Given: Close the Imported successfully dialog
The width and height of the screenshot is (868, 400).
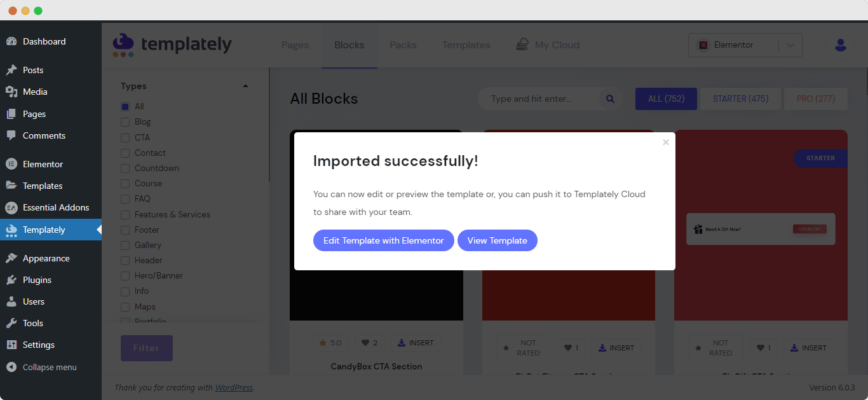Looking at the screenshot, I should tap(666, 142).
